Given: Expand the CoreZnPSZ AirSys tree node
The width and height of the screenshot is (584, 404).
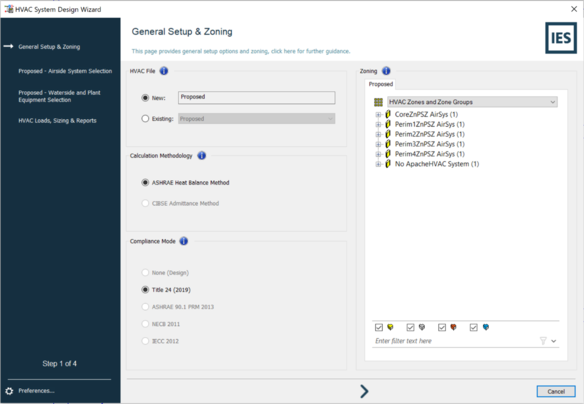Looking at the screenshot, I should pyautogui.click(x=378, y=115).
